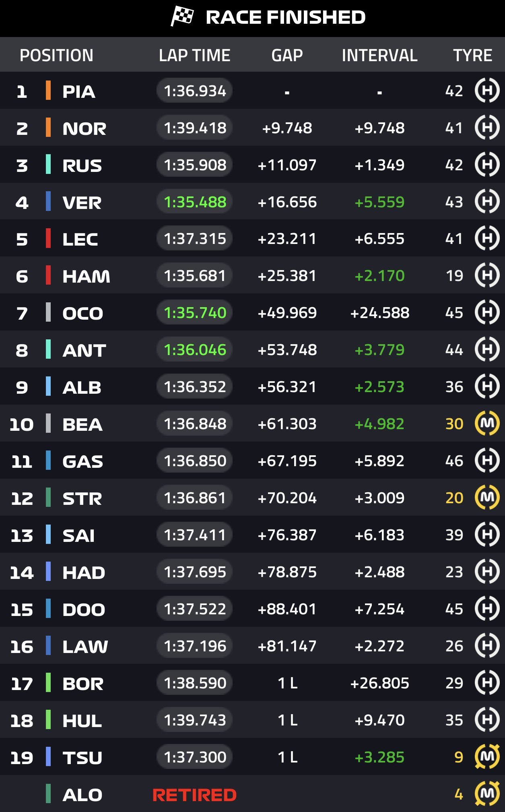Click the red RETIRED label for ALO
This screenshot has width=505, height=812.
point(194,795)
